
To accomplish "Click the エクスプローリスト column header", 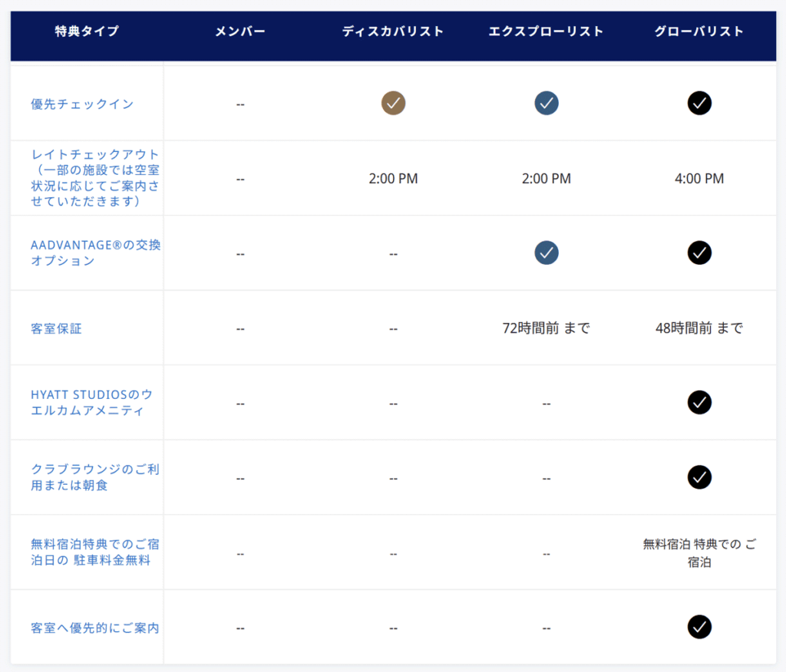I will [546, 31].
